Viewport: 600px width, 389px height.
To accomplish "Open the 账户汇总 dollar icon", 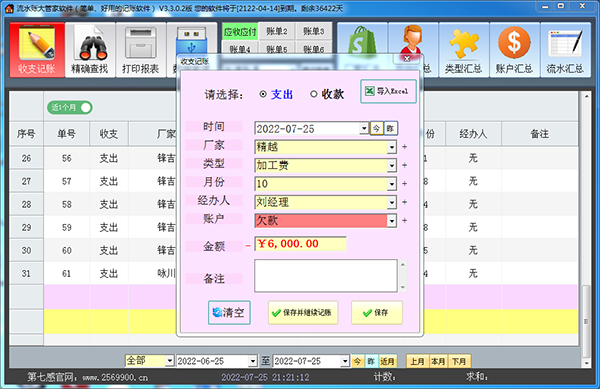I will (514, 50).
